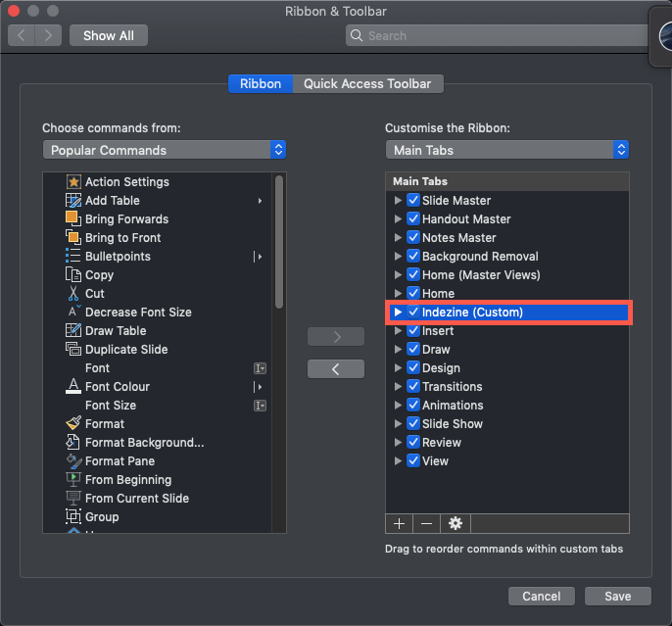Click the Format Pane icon
The width and height of the screenshot is (672, 626).
(73, 460)
